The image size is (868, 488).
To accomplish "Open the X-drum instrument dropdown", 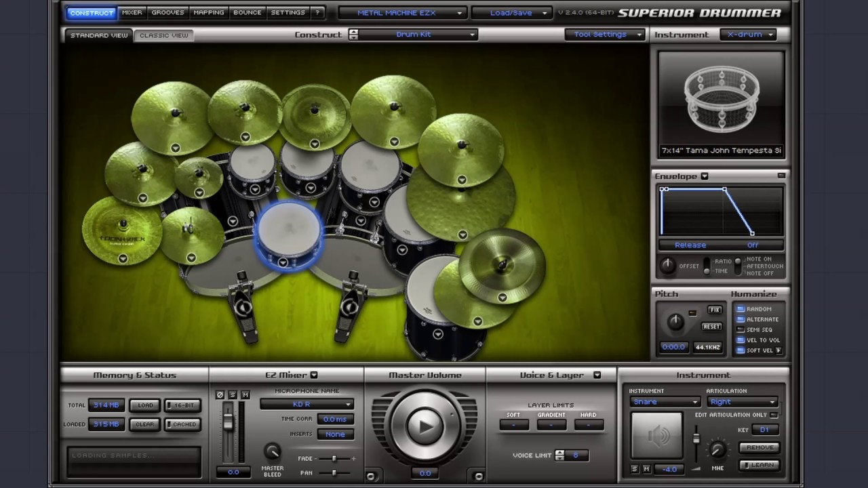I will [x=749, y=35].
